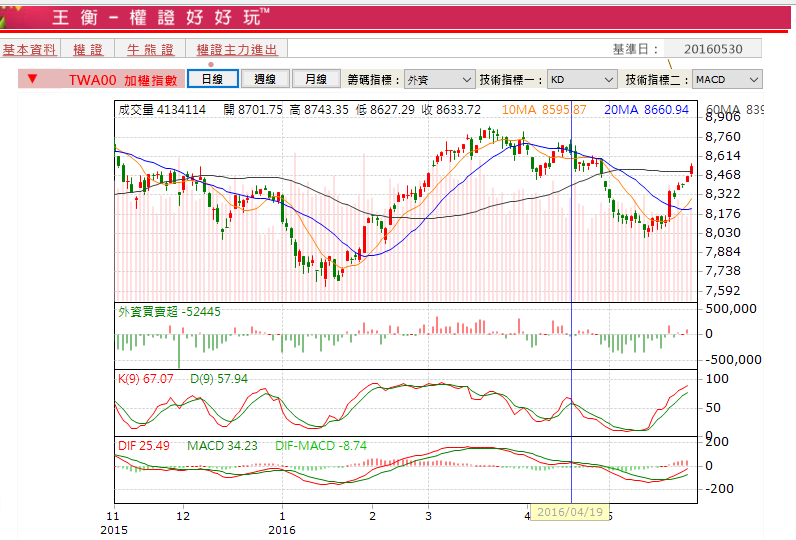Open the 籌碼指標 dropdown showing 外資

(x=439, y=79)
